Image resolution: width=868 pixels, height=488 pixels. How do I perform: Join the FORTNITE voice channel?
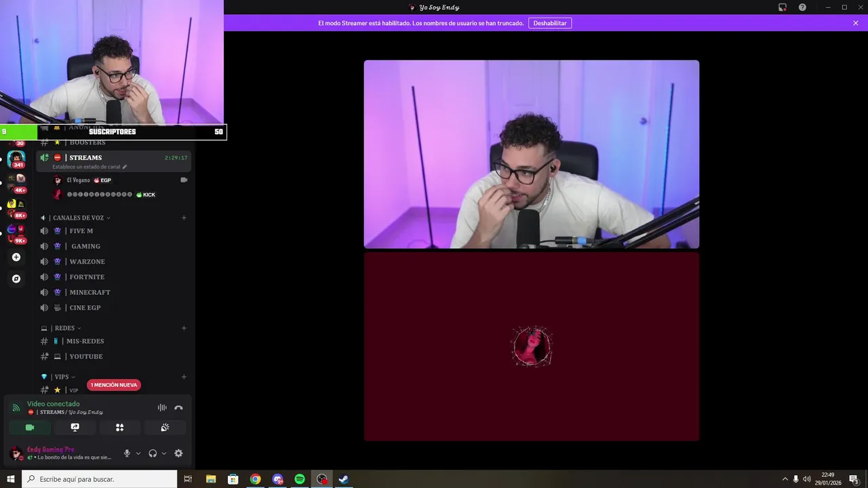click(114, 277)
